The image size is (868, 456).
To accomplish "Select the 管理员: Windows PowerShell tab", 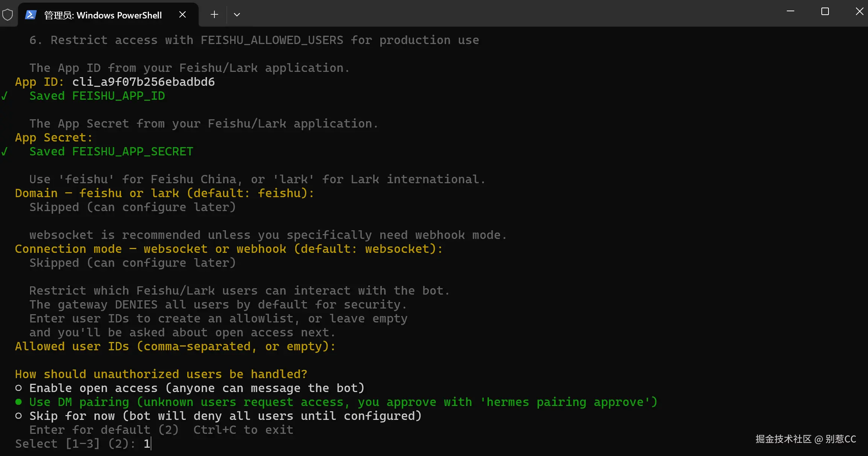I will [103, 15].
